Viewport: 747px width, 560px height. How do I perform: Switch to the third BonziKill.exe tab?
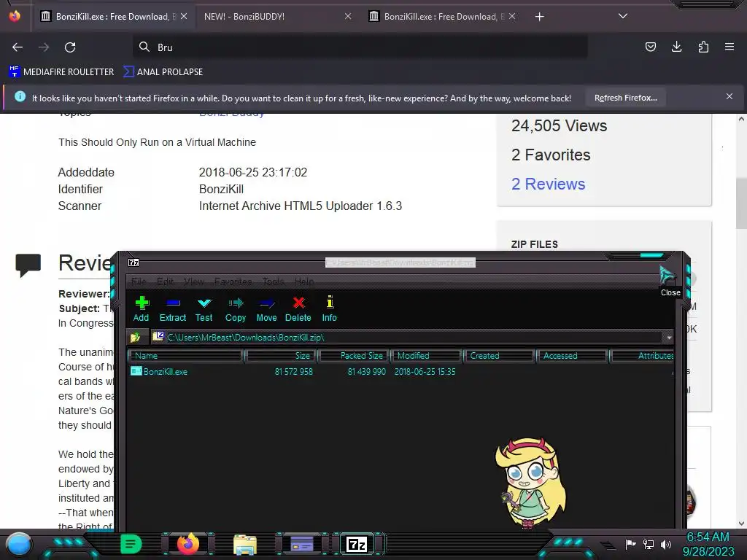tap(441, 17)
